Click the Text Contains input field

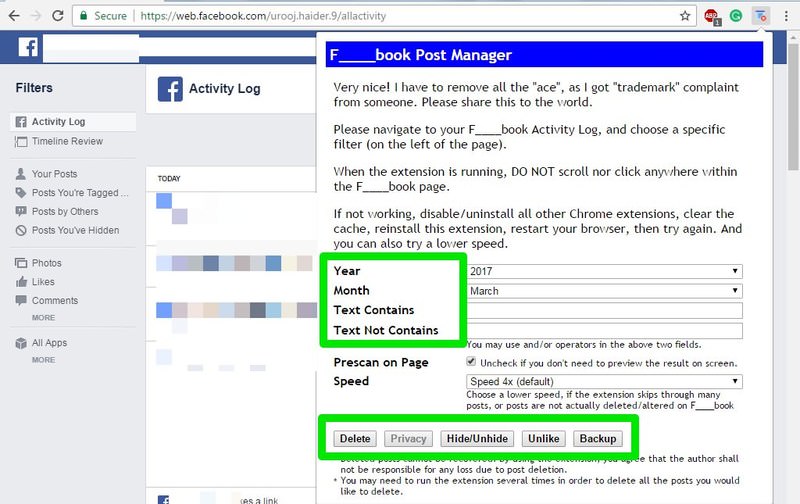click(604, 310)
